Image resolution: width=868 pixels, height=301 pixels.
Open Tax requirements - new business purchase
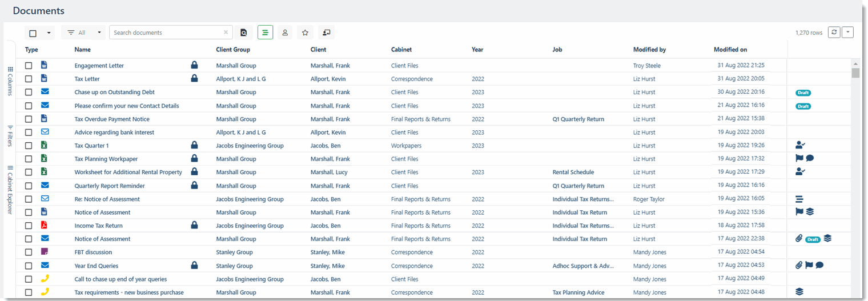129,292
